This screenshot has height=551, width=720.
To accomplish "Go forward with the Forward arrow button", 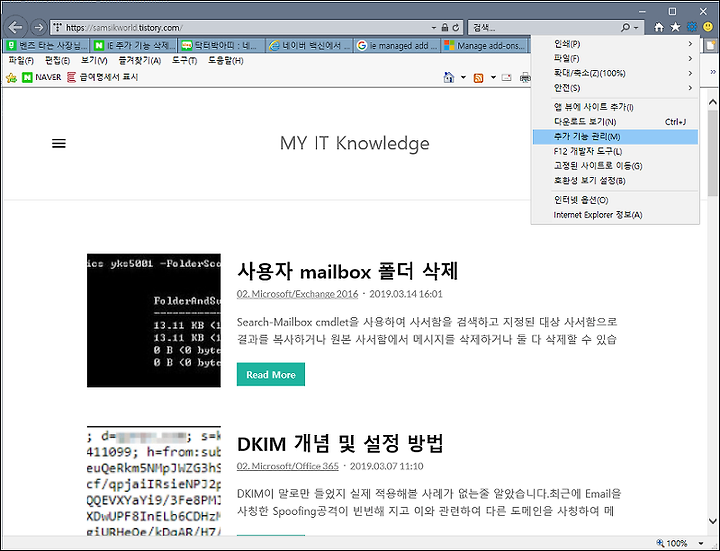I will [39, 28].
